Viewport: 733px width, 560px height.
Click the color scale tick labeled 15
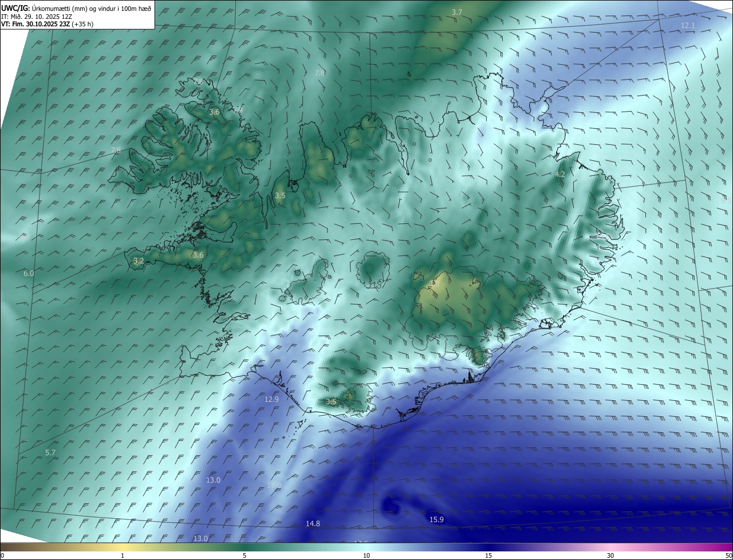pos(488,555)
